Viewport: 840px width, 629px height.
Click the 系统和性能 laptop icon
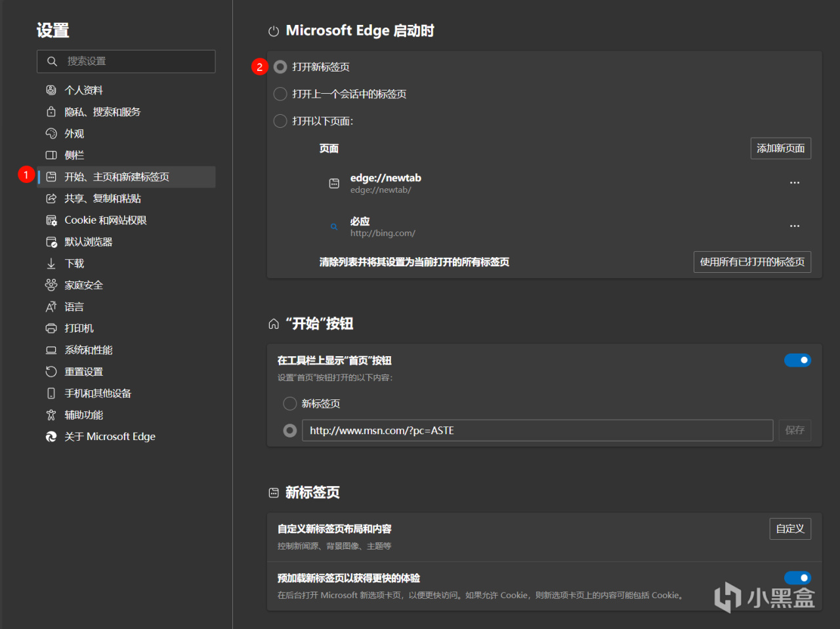[51, 350]
